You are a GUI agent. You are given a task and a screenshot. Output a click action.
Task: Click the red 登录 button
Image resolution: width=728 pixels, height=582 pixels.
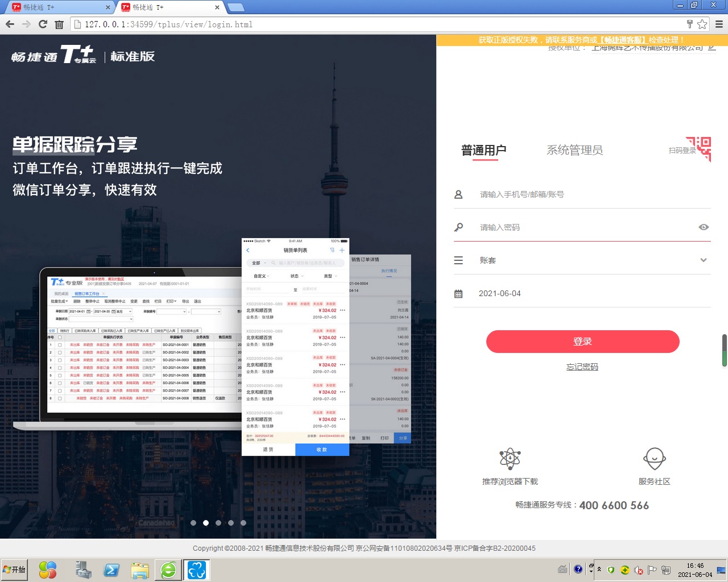click(x=582, y=342)
